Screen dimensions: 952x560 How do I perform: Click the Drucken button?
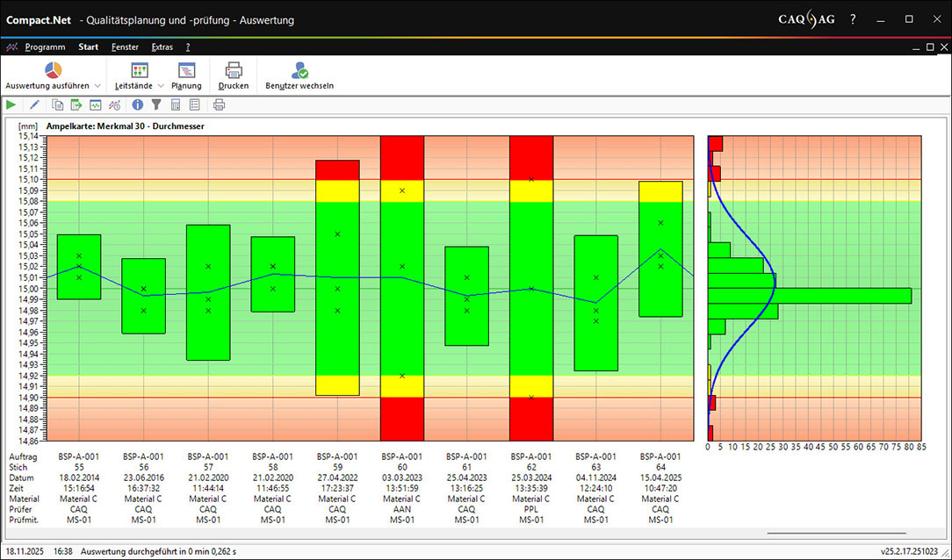click(234, 76)
